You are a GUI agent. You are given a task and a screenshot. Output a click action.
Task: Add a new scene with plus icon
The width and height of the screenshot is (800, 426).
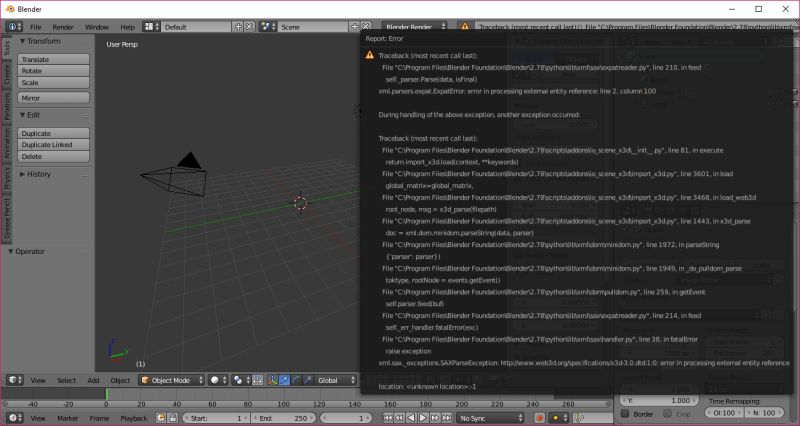(x=355, y=27)
